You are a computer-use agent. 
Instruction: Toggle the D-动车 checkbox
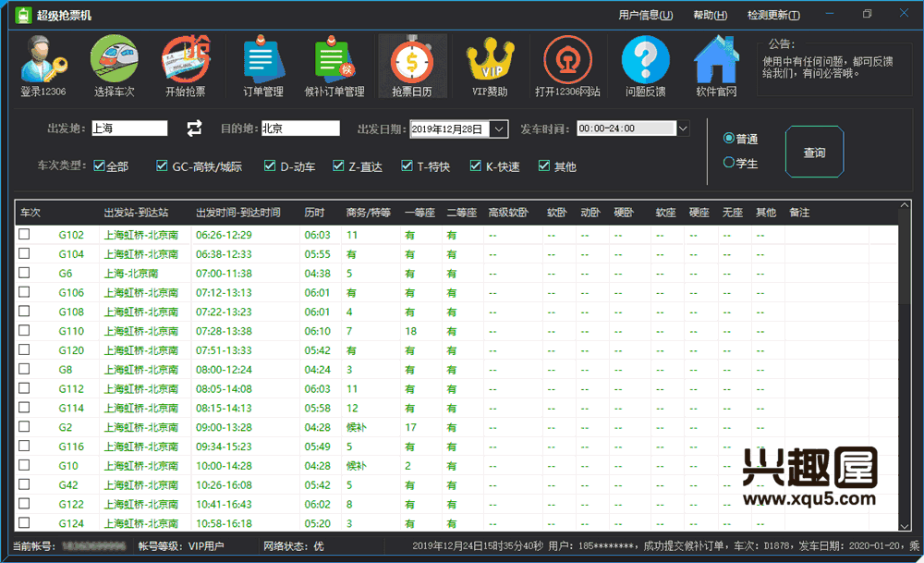[x=269, y=165]
